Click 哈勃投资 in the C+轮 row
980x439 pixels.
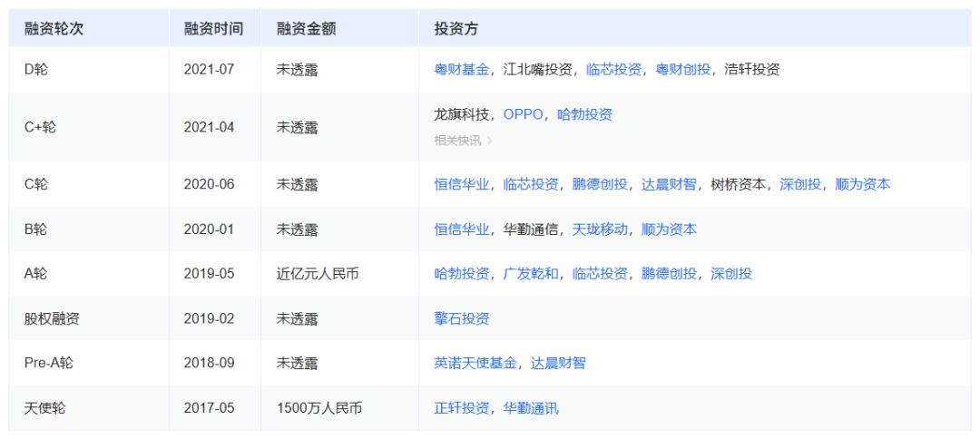tap(584, 115)
